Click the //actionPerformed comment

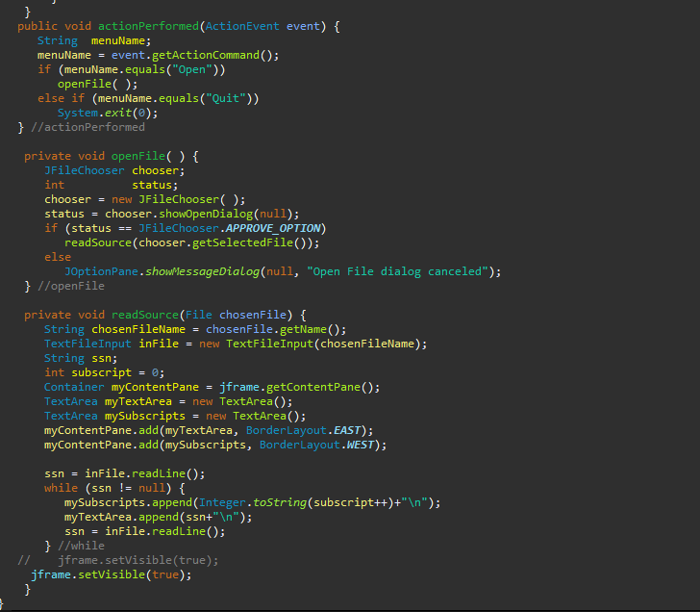coord(87,127)
